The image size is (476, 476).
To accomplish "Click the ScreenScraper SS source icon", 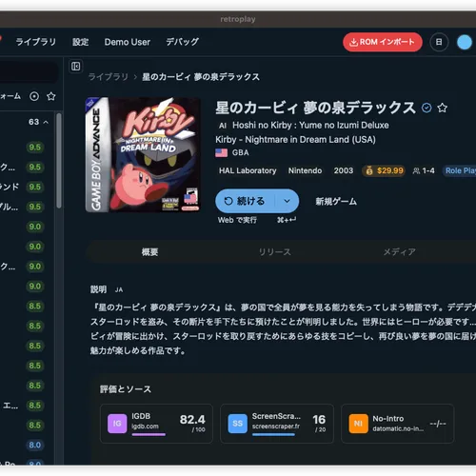I will [238, 424].
